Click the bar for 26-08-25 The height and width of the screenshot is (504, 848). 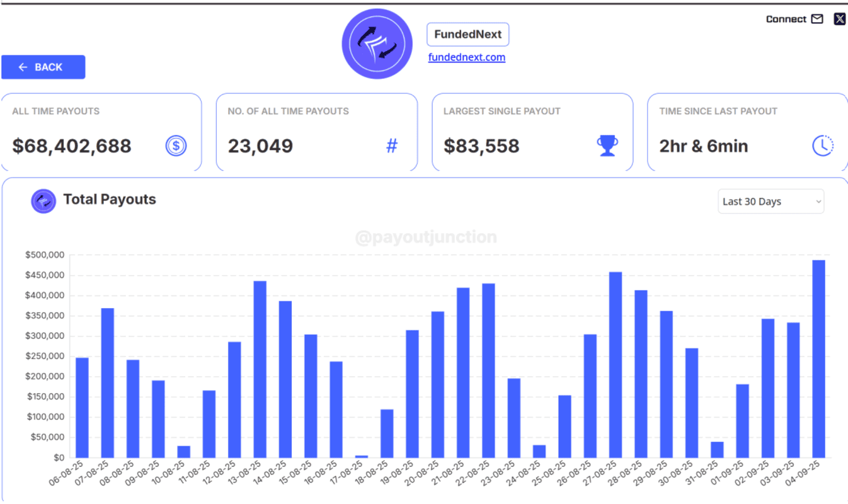(590, 396)
